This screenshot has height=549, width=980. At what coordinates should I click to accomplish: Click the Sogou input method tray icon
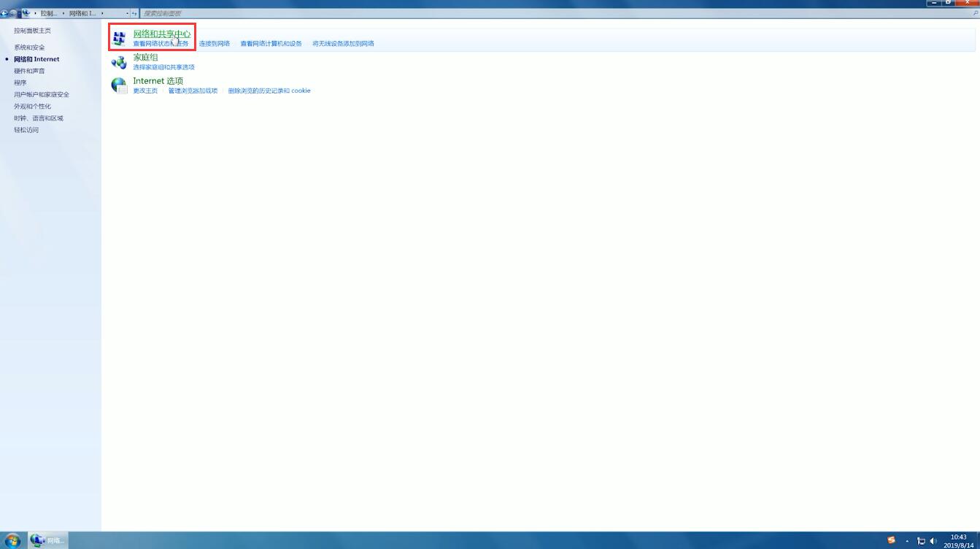891,540
